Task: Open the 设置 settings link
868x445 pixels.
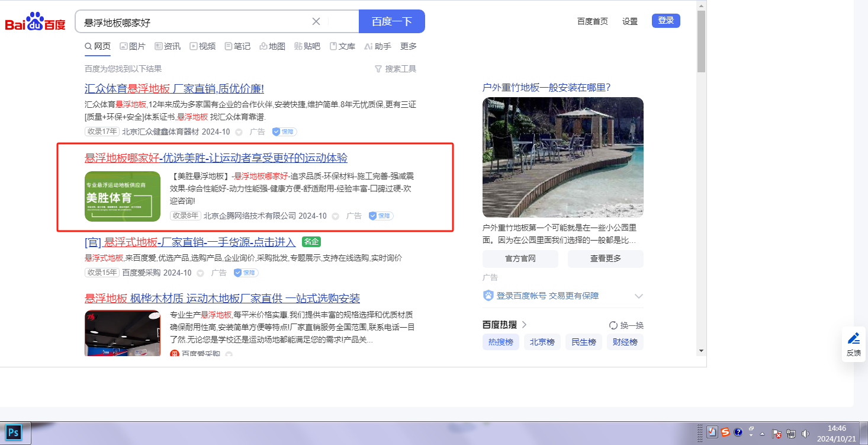Action: pos(630,21)
